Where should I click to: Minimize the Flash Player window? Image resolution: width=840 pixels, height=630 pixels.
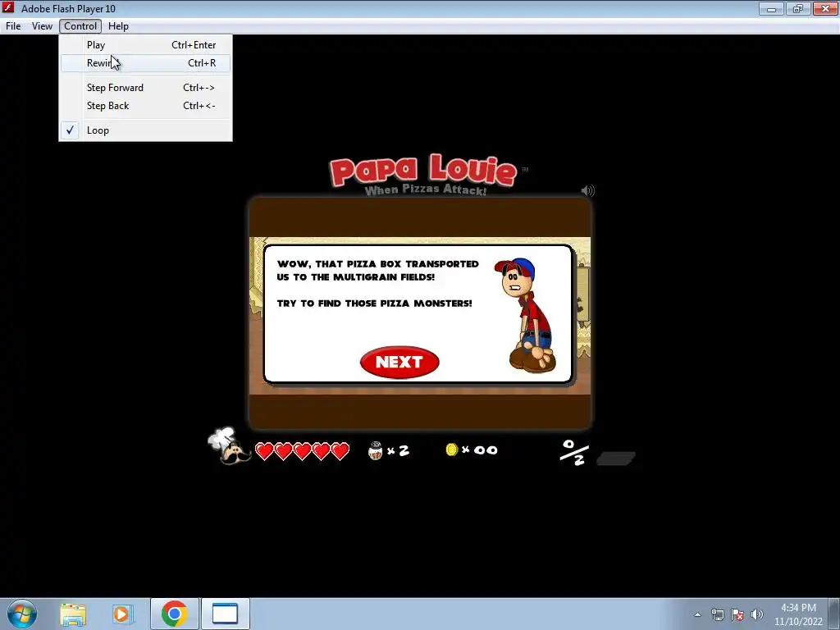pyautogui.click(x=771, y=8)
